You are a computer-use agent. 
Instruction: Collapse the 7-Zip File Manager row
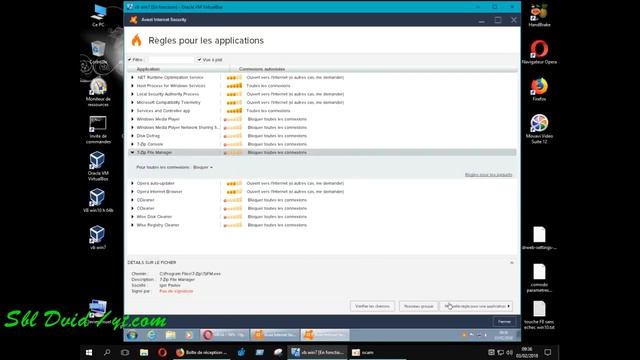[x=132, y=152]
